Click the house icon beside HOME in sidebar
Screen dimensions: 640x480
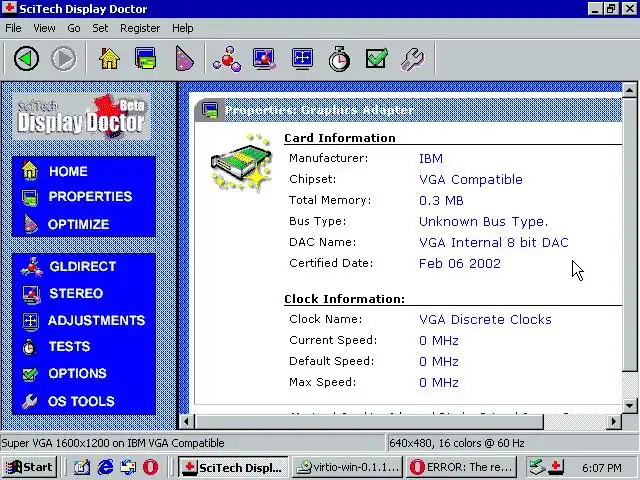pyautogui.click(x=30, y=171)
